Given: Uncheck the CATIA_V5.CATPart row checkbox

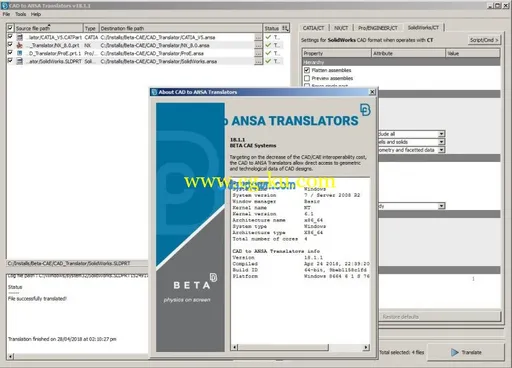Looking at the screenshot, I should coord(10,36).
